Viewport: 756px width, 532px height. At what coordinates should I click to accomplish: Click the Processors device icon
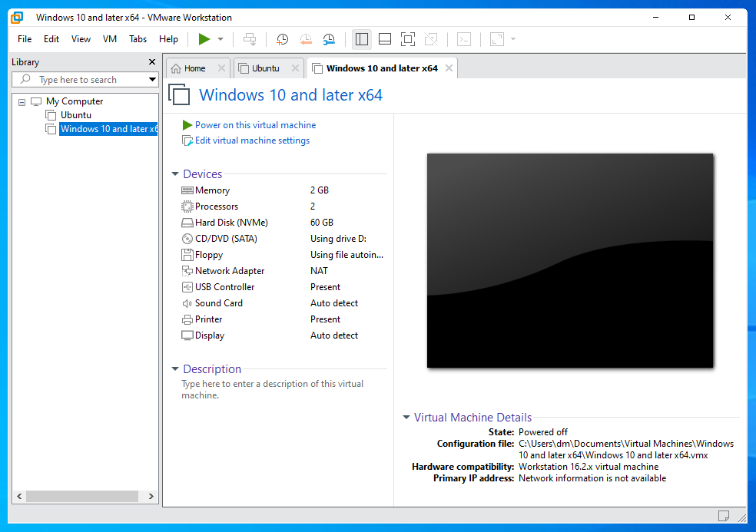(x=187, y=207)
